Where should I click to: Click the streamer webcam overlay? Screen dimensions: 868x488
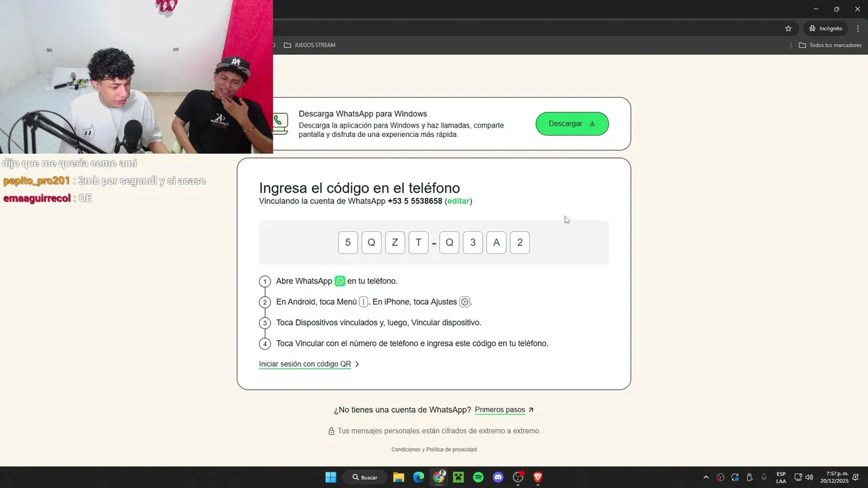click(x=136, y=77)
